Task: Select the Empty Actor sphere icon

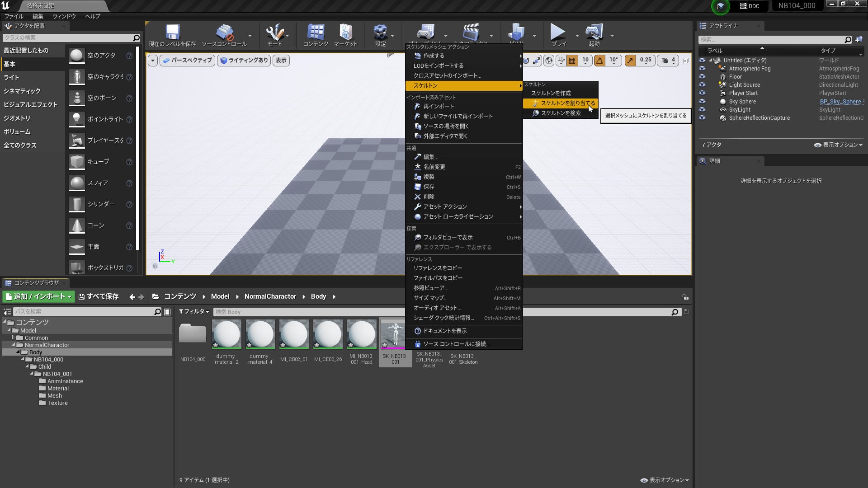Action: point(77,56)
